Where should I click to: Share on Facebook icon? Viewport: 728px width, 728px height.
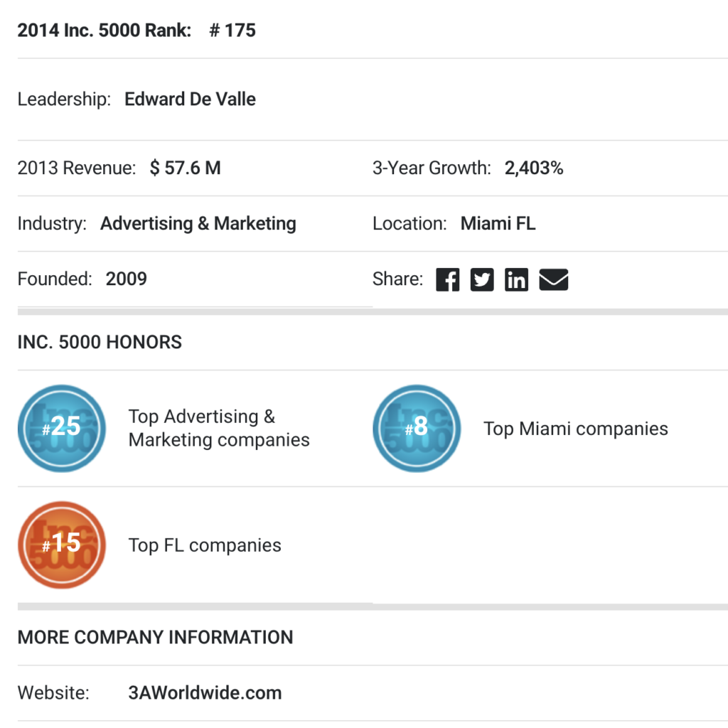coord(448,279)
